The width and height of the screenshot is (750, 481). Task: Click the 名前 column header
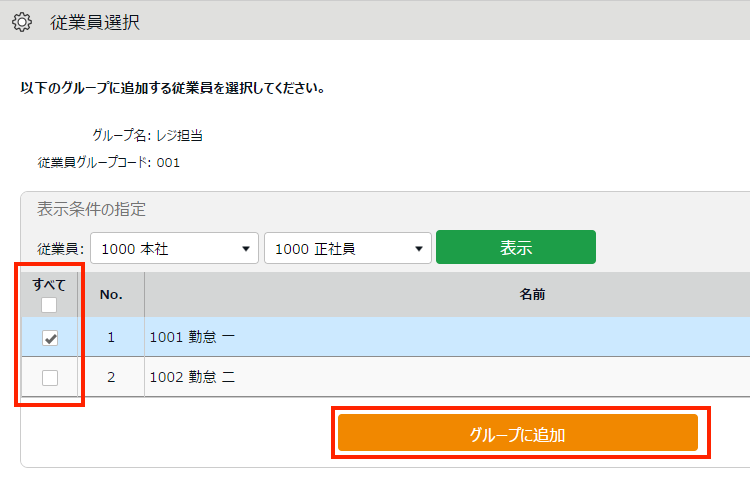coord(532,295)
